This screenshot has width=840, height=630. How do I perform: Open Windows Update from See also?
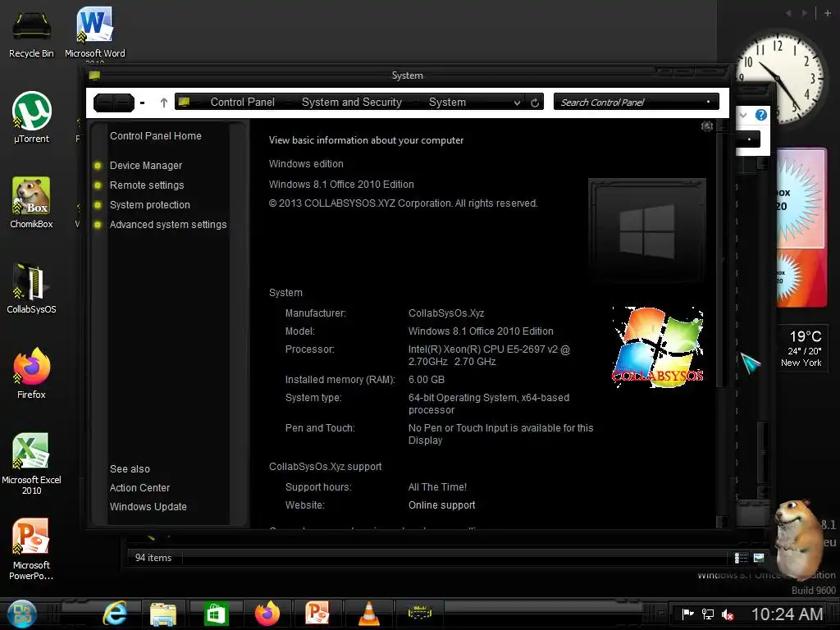pyautogui.click(x=148, y=507)
